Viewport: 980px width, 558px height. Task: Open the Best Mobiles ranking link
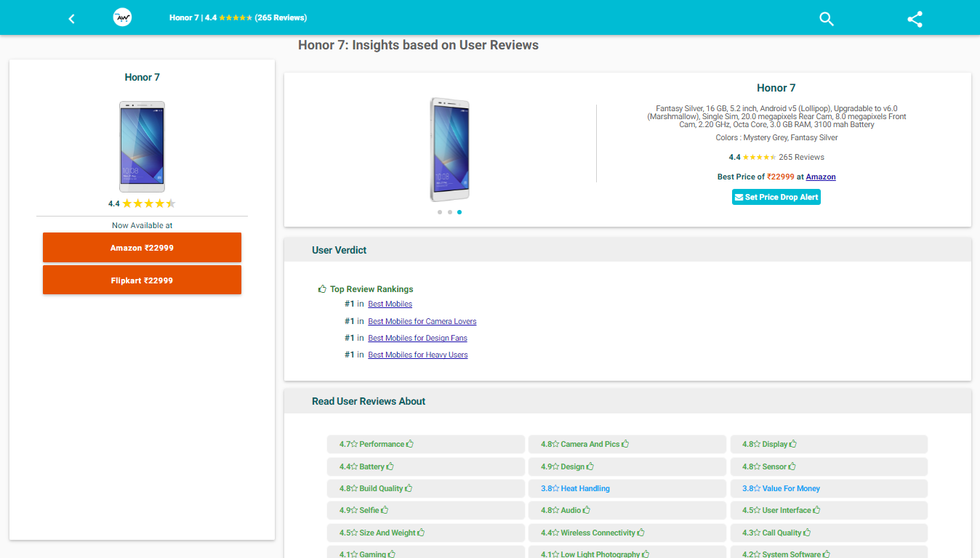[x=390, y=304]
